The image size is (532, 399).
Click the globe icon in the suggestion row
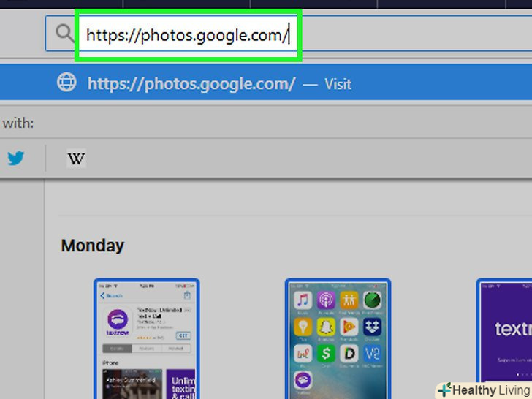coord(66,83)
